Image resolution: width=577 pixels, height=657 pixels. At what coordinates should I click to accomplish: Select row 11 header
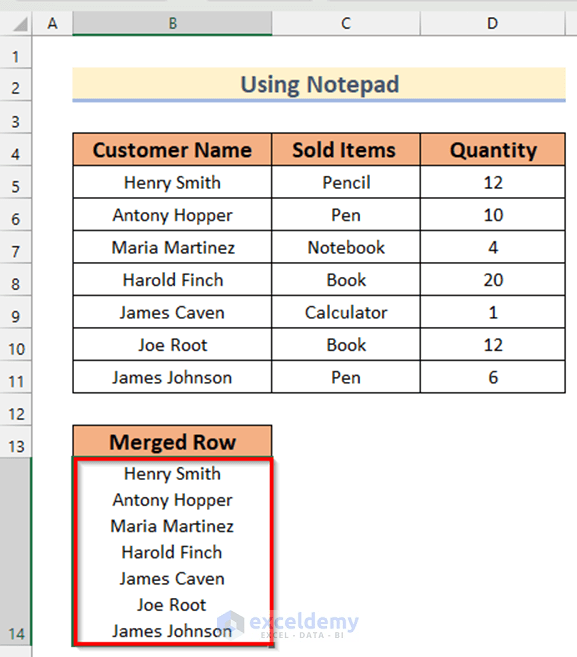click(x=16, y=377)
